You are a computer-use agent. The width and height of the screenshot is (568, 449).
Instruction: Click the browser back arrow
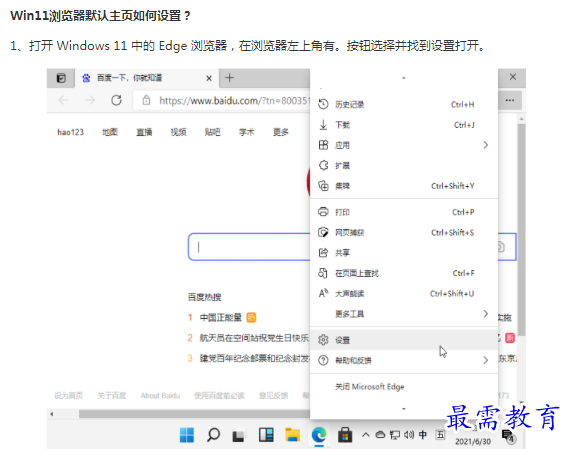click(64, 100)
